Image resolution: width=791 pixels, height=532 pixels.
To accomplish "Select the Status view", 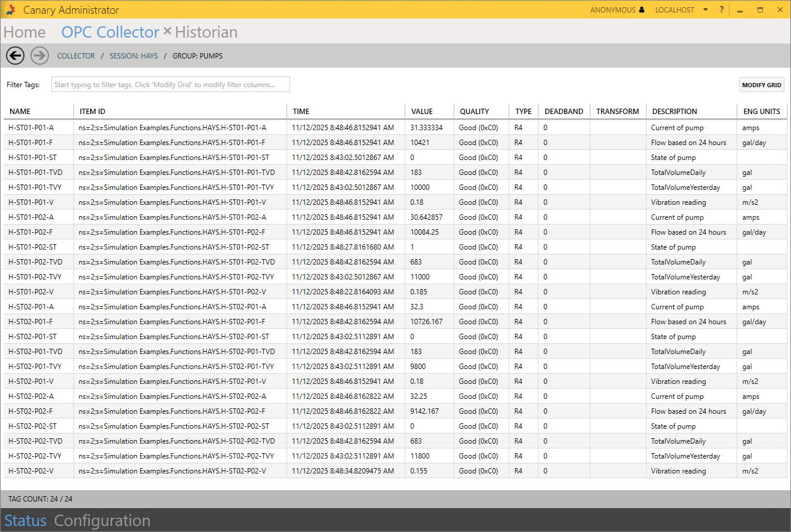I will [25, 521].
